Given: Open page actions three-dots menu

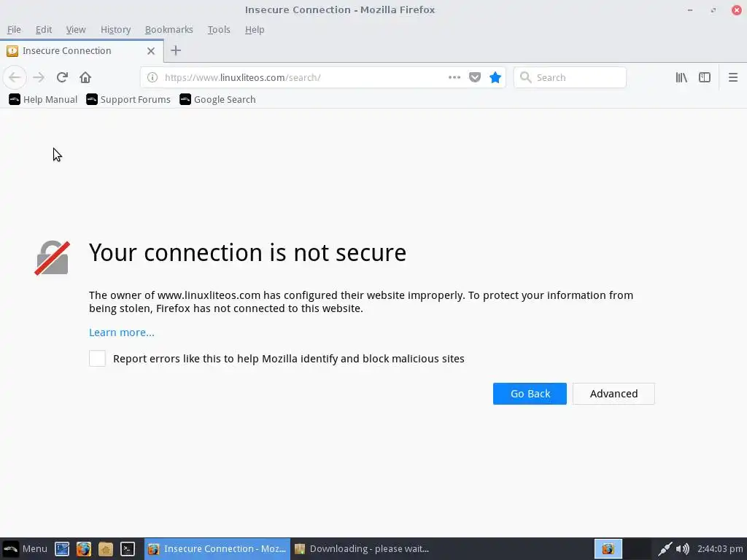Looking at the screenshot, I should pyautogui.click(x=454, y=77).
